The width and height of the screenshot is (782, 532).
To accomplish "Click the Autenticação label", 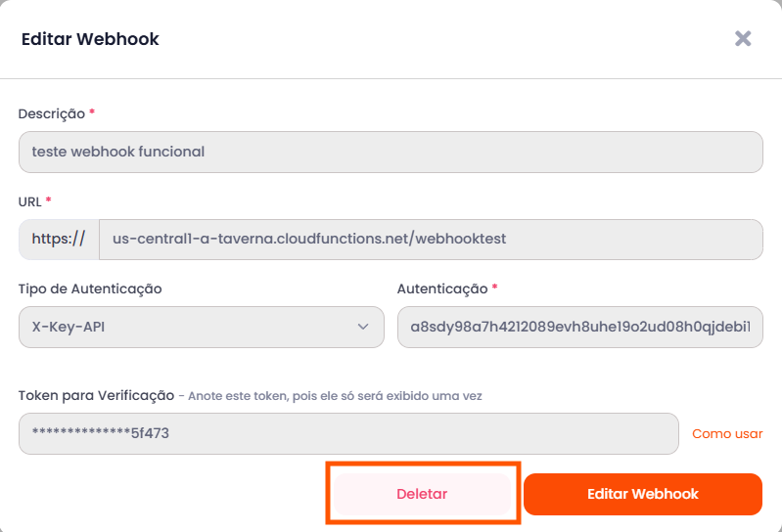I will [x=441, y=289].
